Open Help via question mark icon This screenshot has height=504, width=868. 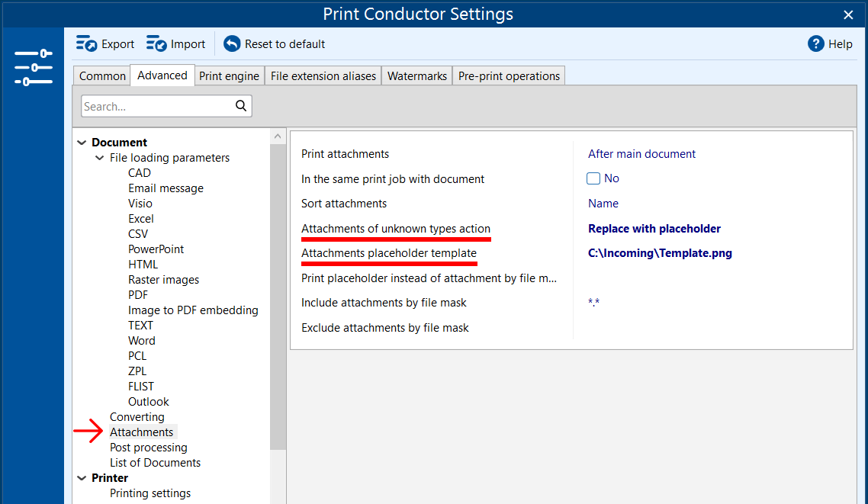coord(816,43)
